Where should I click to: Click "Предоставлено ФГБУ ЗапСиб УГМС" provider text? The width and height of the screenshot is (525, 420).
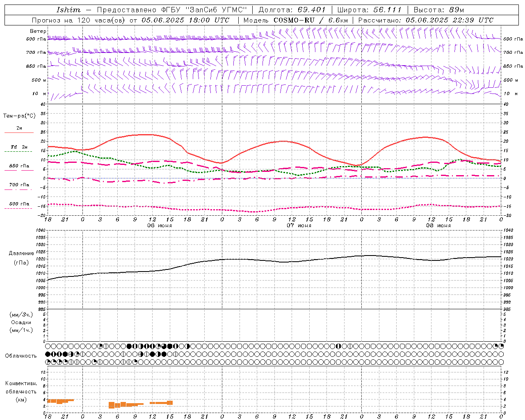coord(172,10)
